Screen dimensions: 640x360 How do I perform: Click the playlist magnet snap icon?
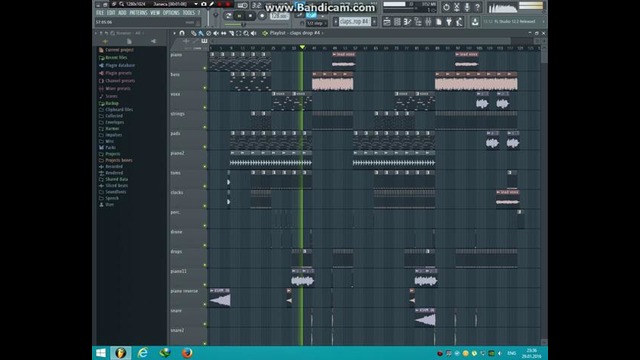point(182,33)
